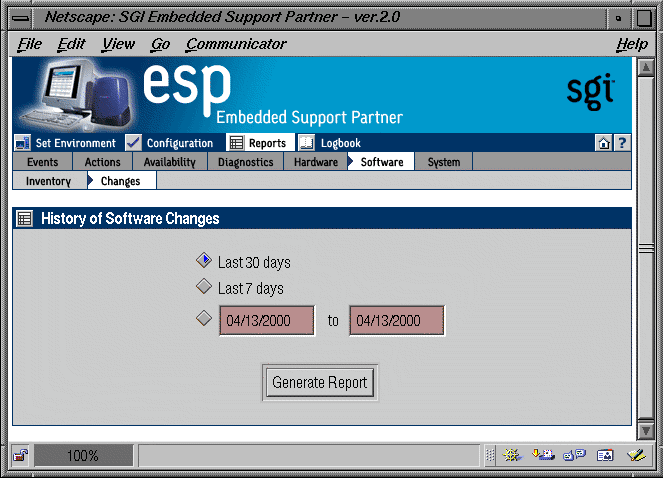Open the Mailbox inbox icon in component bar

tap(543, 455)
